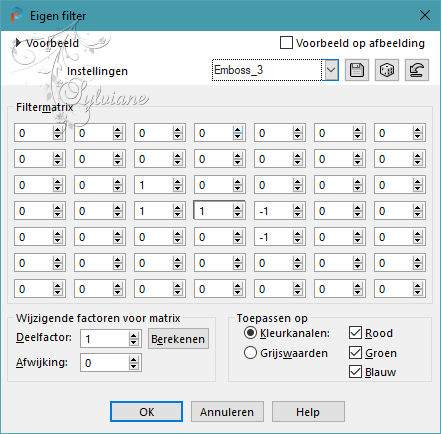441x434 pixels.
Task: Enable Voorbeeld op afbeelding checkbox
Action: (x=286, y=43)
